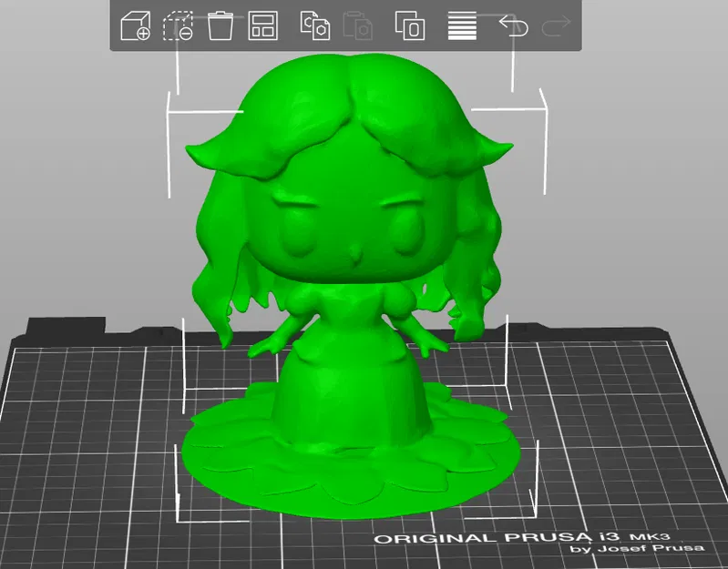Select the green chibi figure model
The image size is (728, 569).
[349, 288]
